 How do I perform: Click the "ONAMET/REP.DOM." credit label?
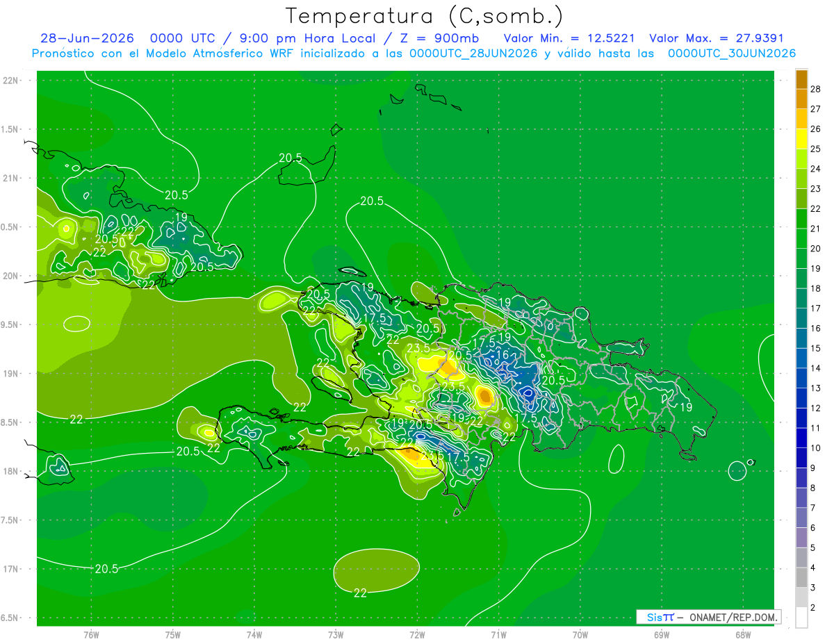pyautogui.click(x=733, y=617)
